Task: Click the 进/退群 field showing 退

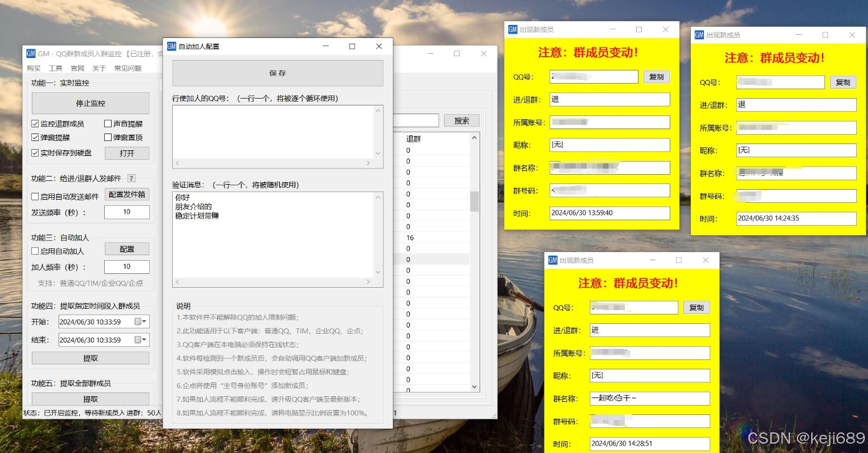Action: pyautogui.click(x=796, y=105)
